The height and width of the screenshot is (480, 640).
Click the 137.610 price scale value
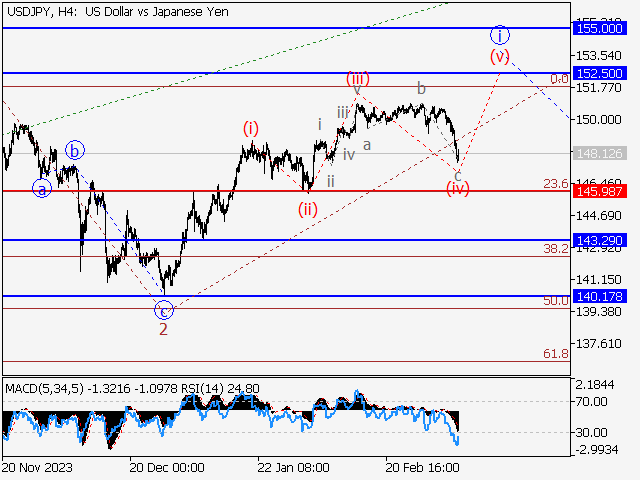pos(598,344)
